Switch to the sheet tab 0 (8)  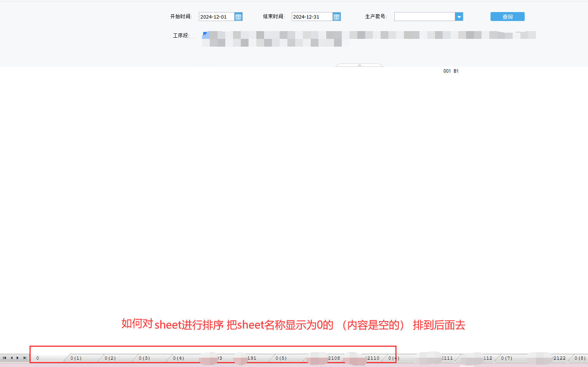coord(580,358)
